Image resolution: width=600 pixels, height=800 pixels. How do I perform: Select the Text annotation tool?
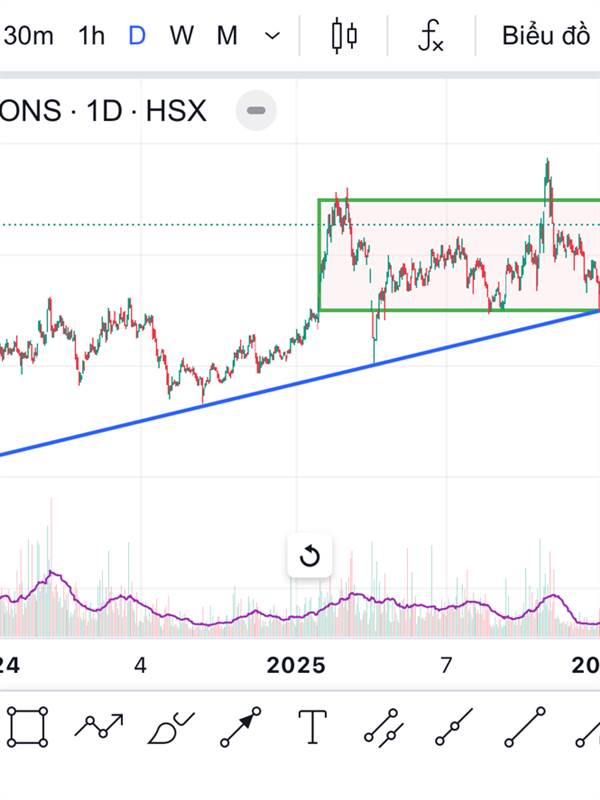[313, 726]
